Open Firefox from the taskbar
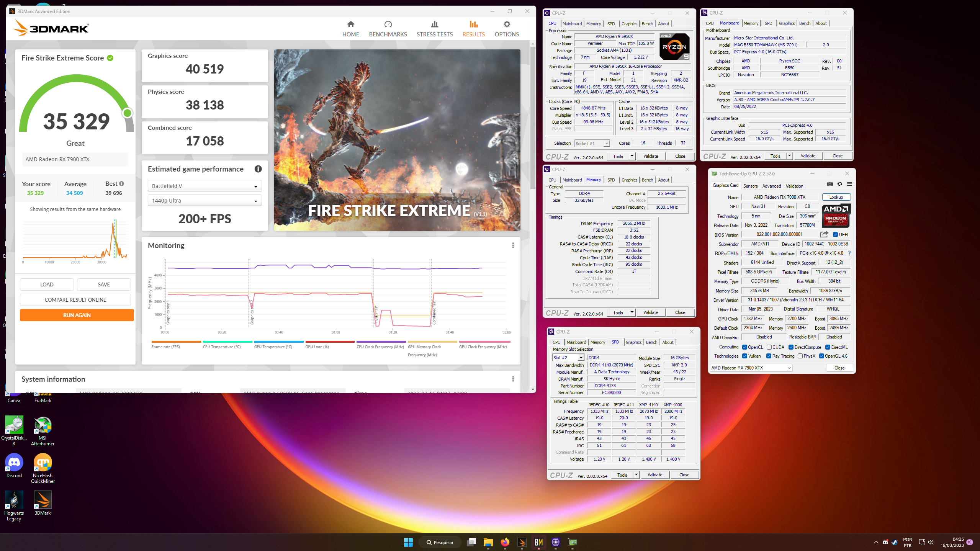 pos(505,542)
